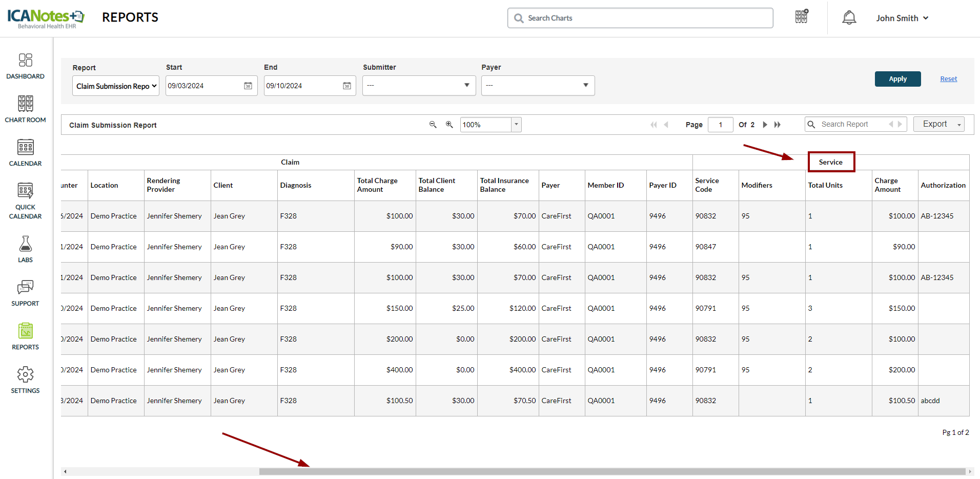Open the zoom percentage dropdown
This screenshot has width=980, height=479.
pyautogui.click(x=516, y=125)
